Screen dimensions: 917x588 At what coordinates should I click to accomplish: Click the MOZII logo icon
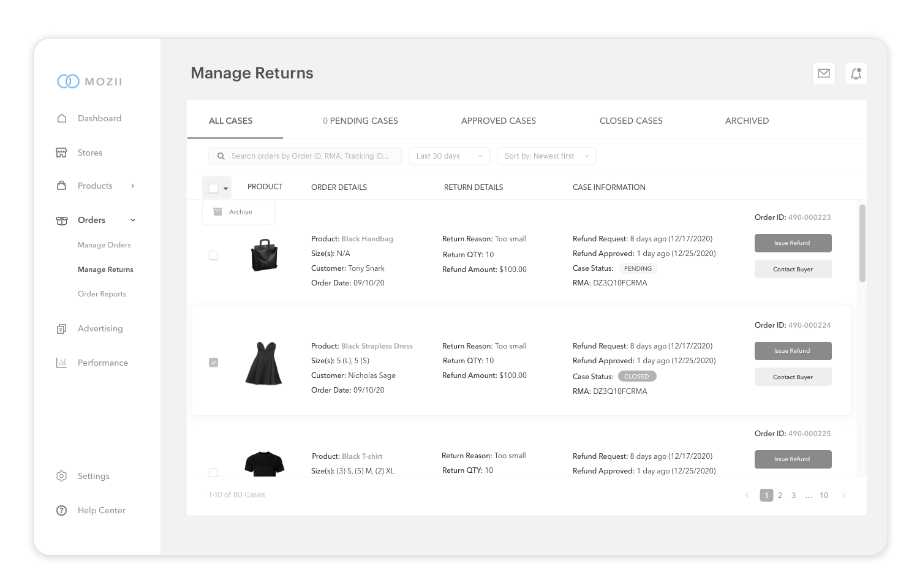(68, 81)
